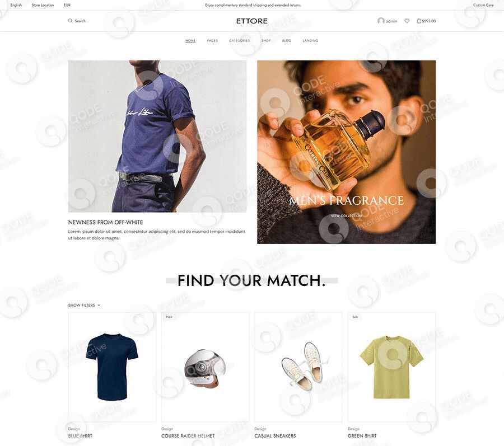
Task: Open the Categories menu
Action: (x=240, y=40)
